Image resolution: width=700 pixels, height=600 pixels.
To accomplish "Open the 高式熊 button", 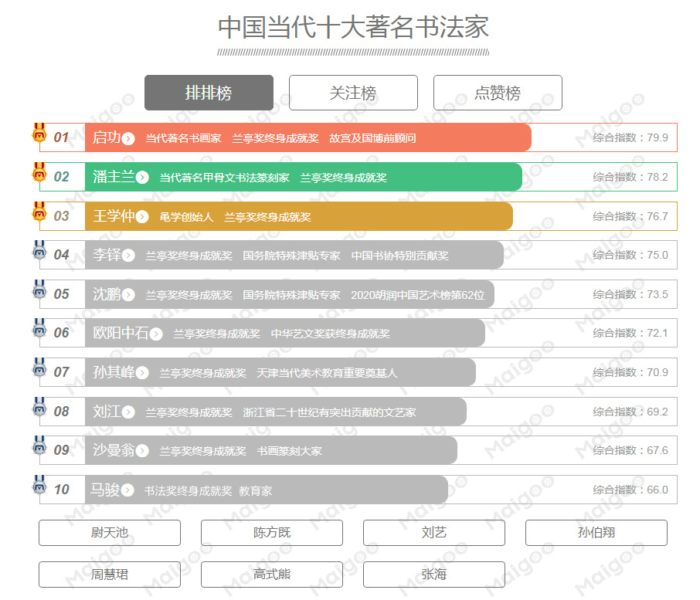I will (x=271, y=575).
